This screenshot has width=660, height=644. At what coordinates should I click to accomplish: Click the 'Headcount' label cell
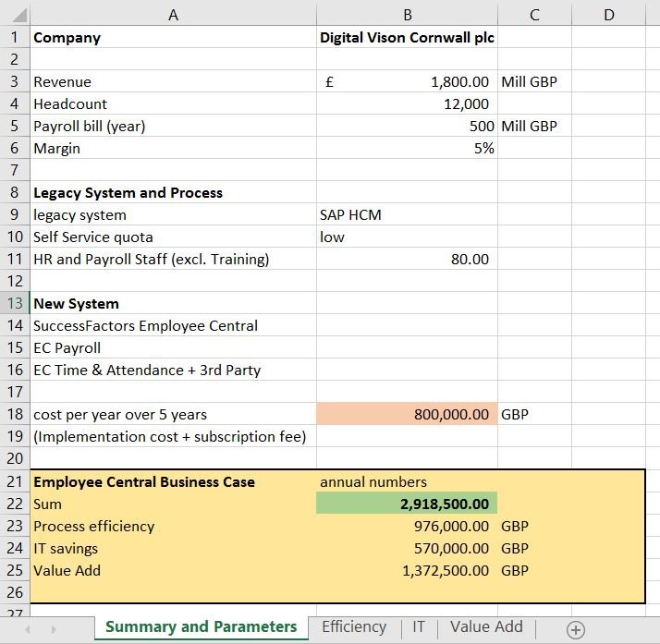(173, 103)
